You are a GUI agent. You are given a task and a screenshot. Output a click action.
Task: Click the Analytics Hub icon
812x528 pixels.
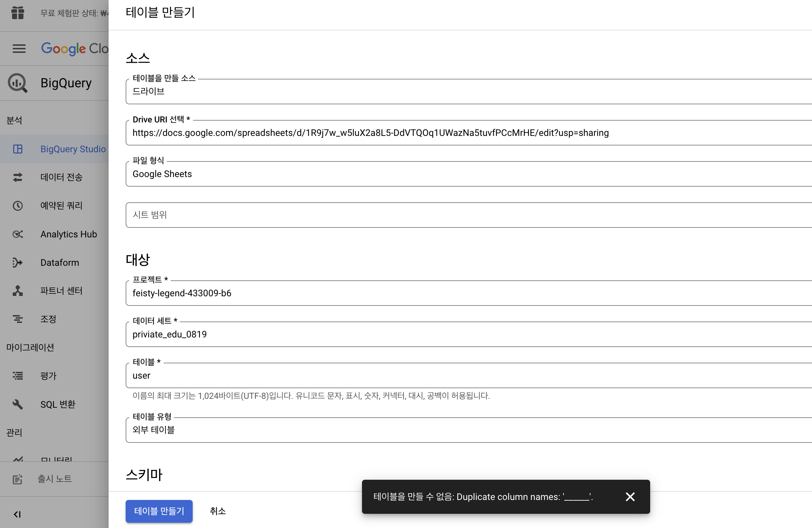point(18,234)
